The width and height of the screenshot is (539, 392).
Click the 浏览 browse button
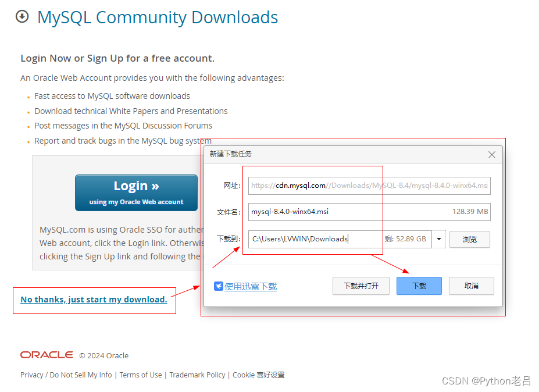(470, 239)
